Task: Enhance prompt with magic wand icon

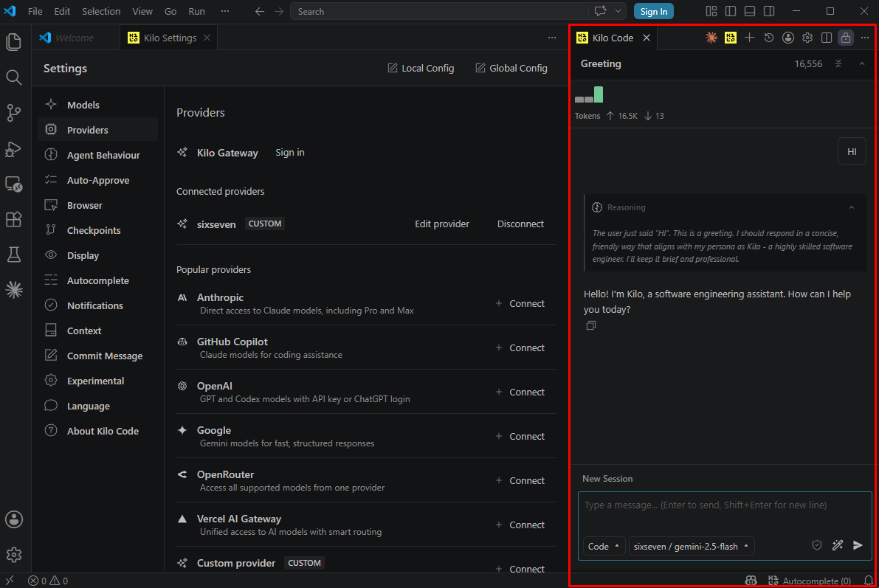Action: [838, 545]
